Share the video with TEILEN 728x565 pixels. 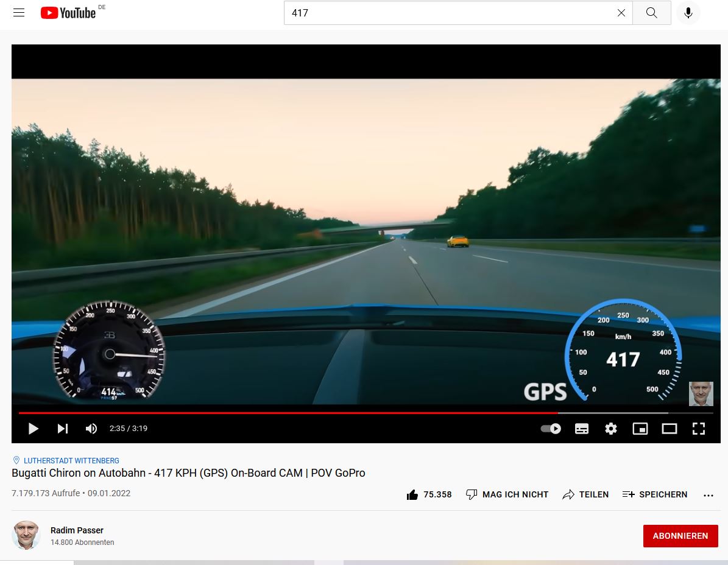585,494
